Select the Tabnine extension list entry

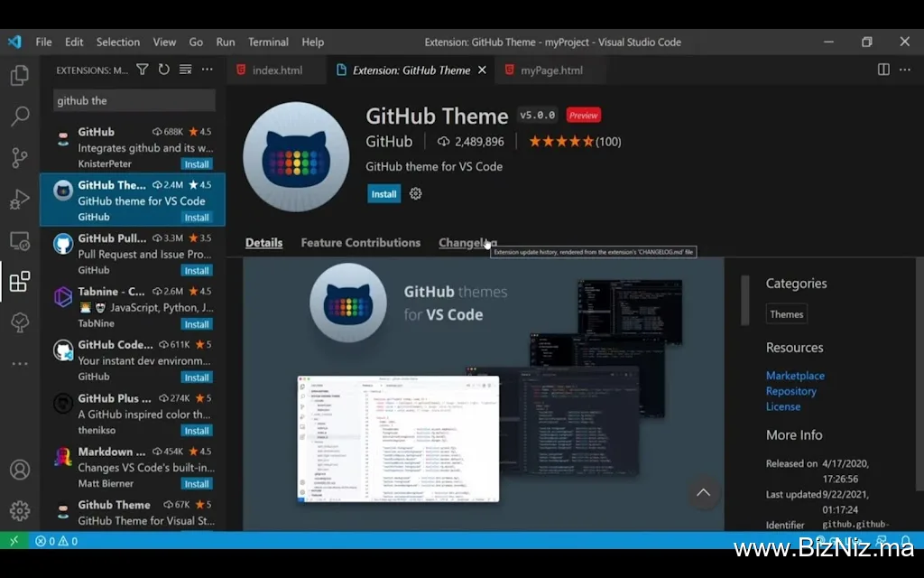[x=133, y=307]
